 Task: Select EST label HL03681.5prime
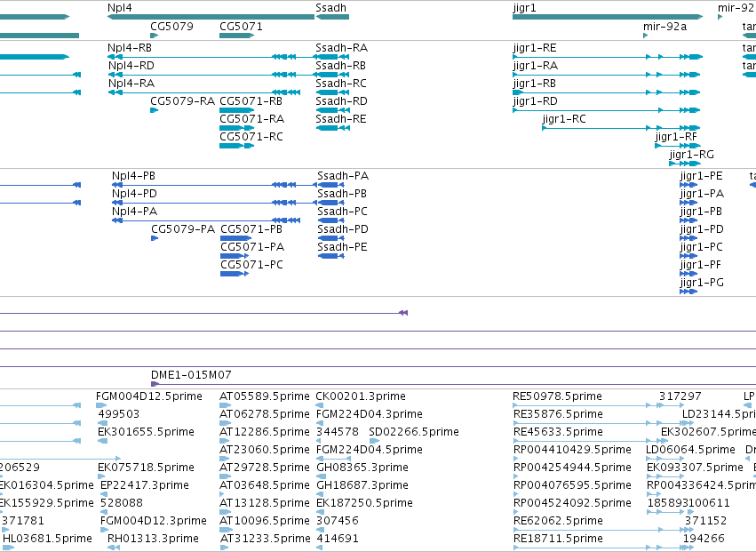coord(47,539)
